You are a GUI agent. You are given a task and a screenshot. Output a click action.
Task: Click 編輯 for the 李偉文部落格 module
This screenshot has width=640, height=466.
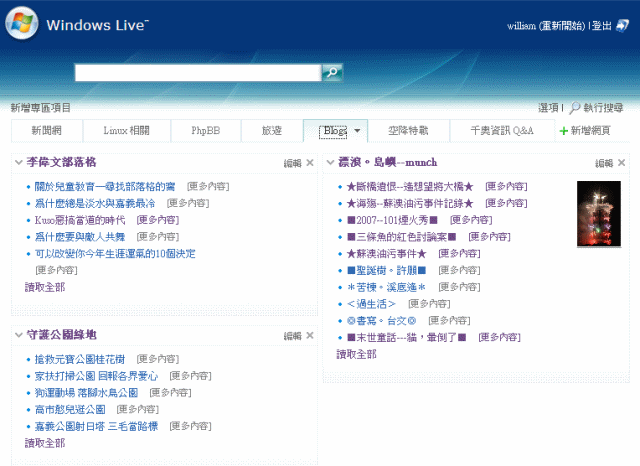pos(292,163)
